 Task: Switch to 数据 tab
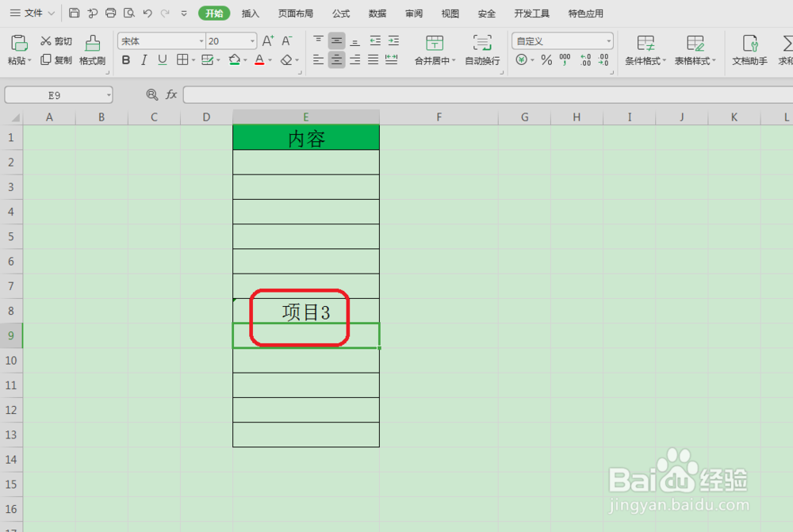[x=377, y=13]
